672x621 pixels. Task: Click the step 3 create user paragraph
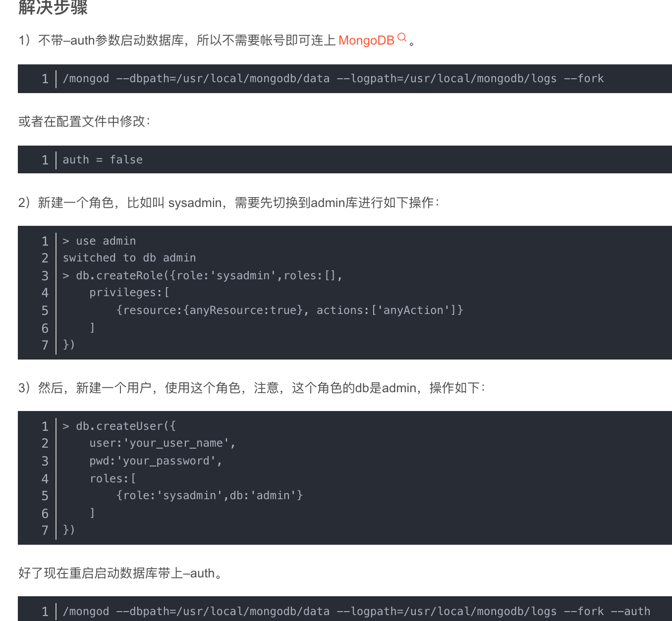pos(252,388)
